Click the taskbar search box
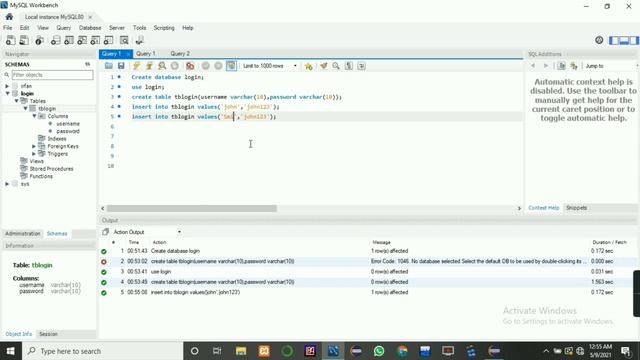The image size is (640, 360). tap(102, 351)
